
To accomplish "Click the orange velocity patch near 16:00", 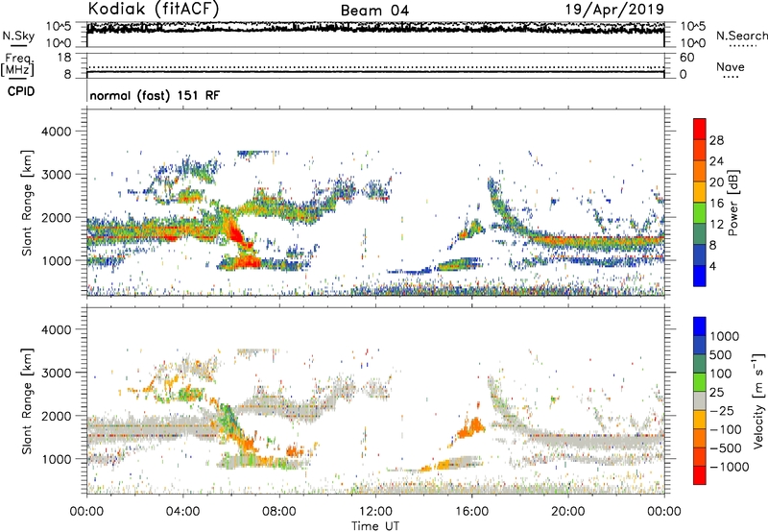I will (471, 427).
